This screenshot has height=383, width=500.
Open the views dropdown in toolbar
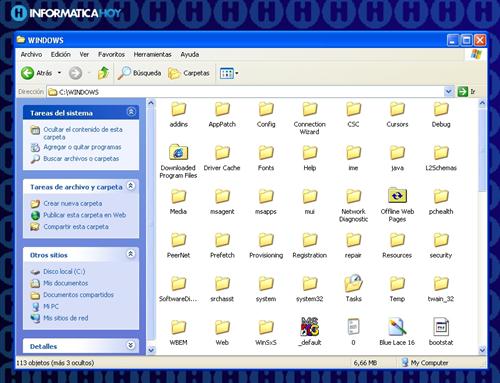[x=237, y=73]
